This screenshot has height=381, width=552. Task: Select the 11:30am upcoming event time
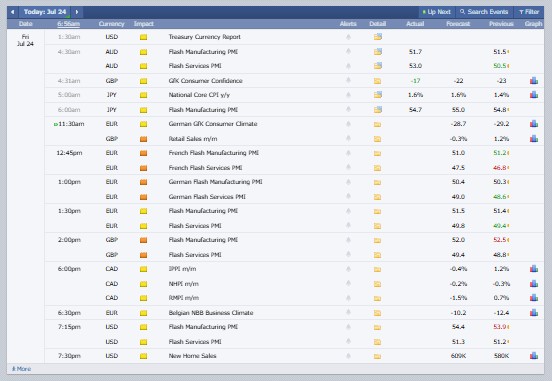click(71, 124)
